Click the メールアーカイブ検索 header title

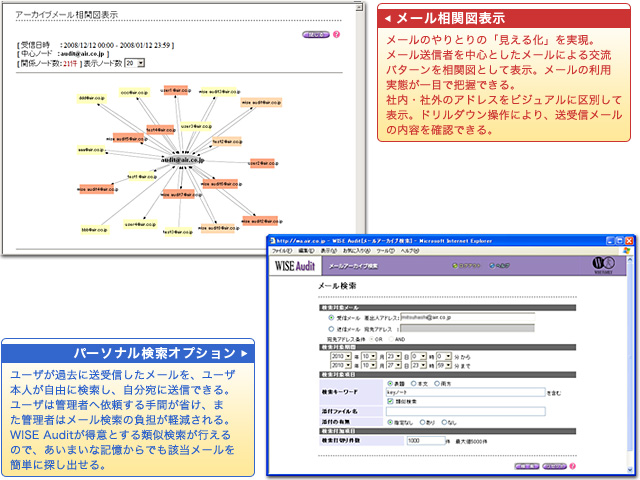[x=353, y=267]
